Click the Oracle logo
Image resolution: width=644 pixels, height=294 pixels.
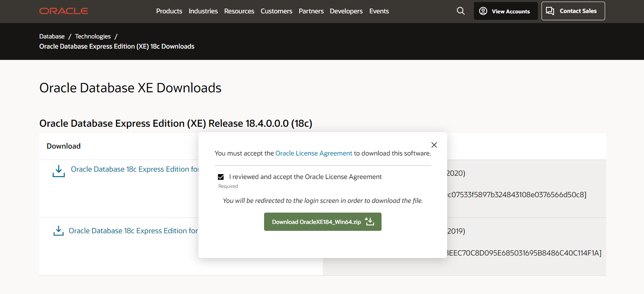click(x=64, y=11)
